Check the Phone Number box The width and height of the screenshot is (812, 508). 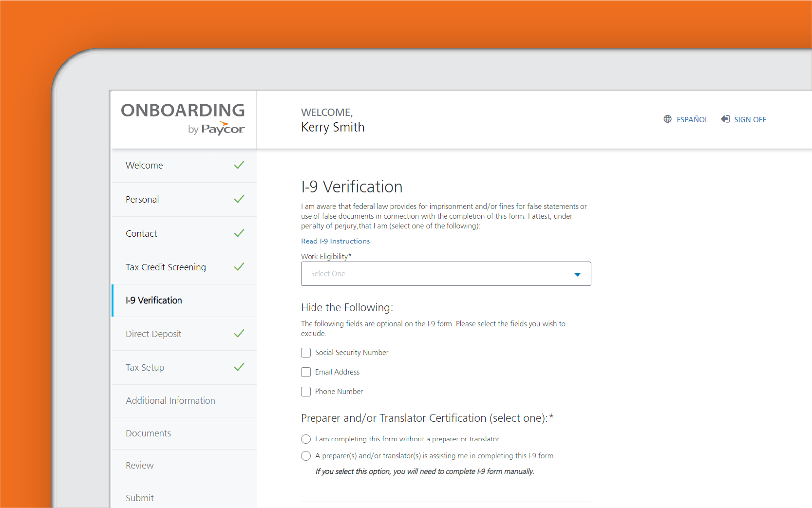coord(306,392)
